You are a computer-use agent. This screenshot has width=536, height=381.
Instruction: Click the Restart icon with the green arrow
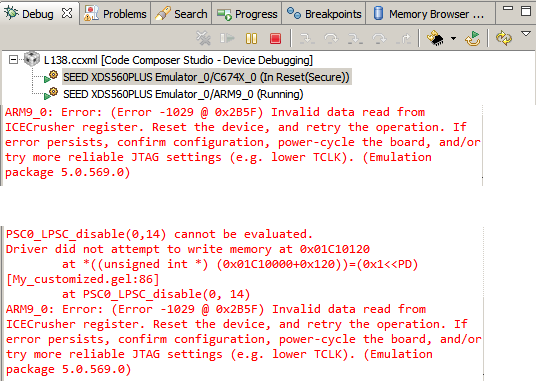(x=473, y=38)
